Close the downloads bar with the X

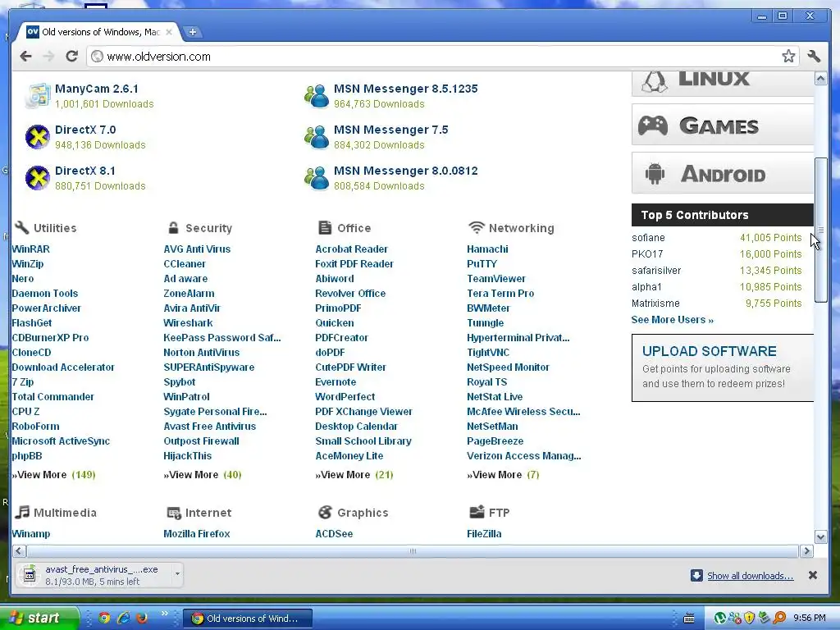click(813, 575)
